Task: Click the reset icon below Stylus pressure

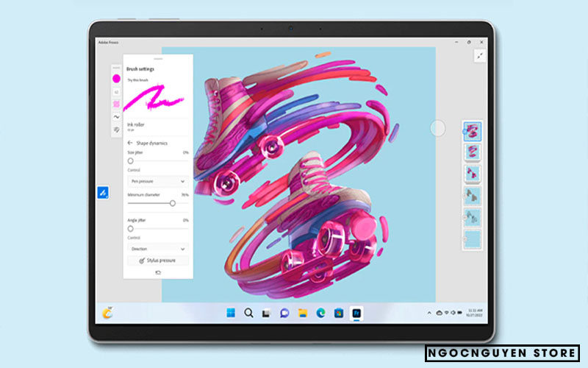Action: pyautogui.click(x=157, y=272)
